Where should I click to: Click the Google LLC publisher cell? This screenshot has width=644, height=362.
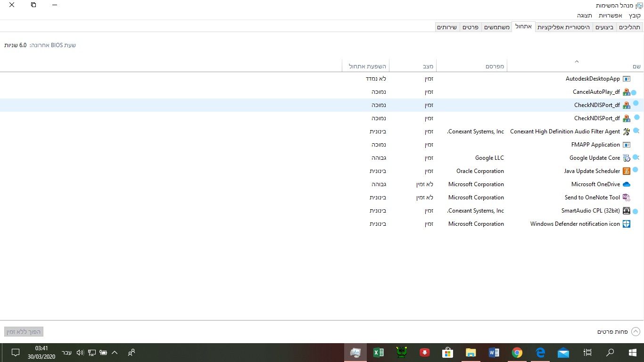489,158
